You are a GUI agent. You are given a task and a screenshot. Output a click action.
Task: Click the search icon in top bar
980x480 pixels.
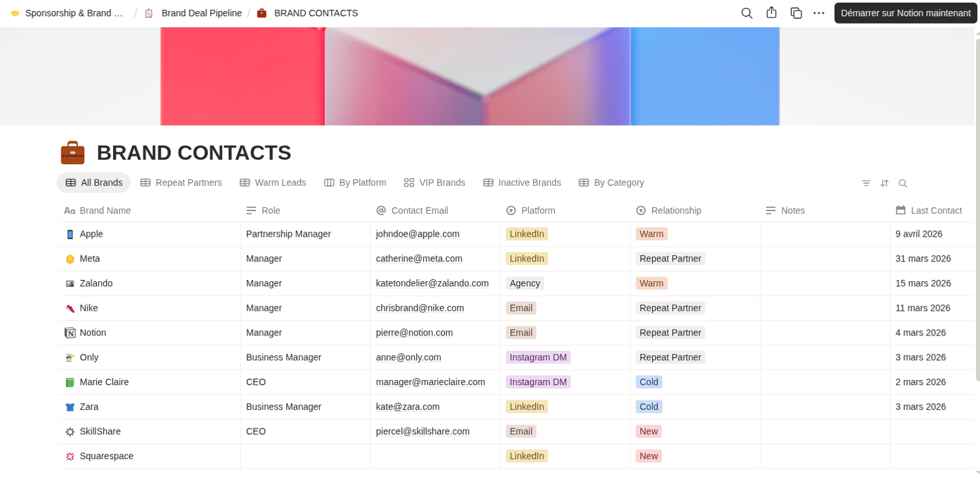[x=747, y=13]
